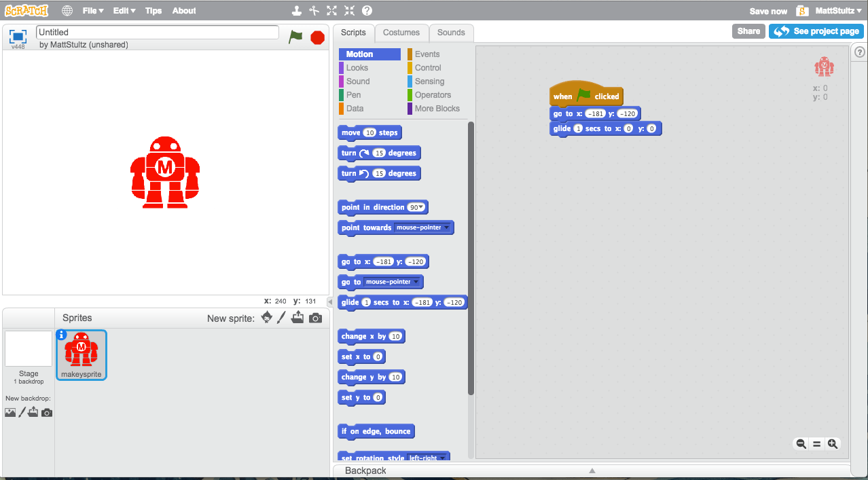This screenshot has width=868, height=480.
Task: Click the when flag clicked block
Action: tap(586, 94)
